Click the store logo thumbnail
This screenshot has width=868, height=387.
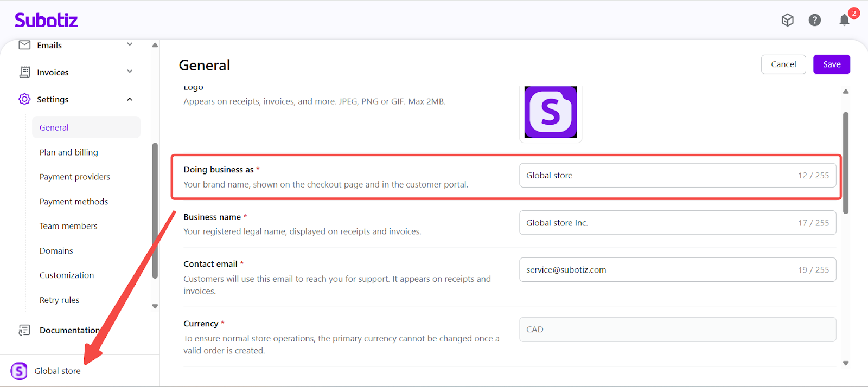coord(550,112)
